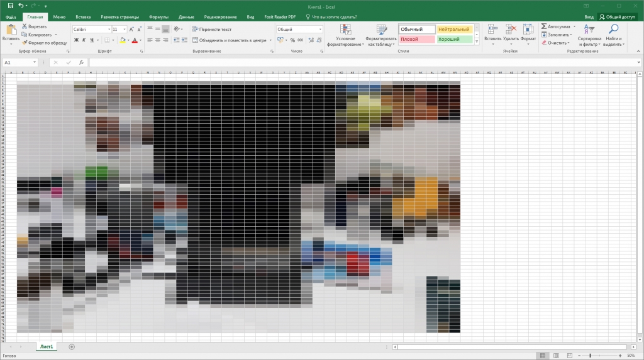Click Объединить и поместить в центре
The image size is (644, 360).
(229, 40)
